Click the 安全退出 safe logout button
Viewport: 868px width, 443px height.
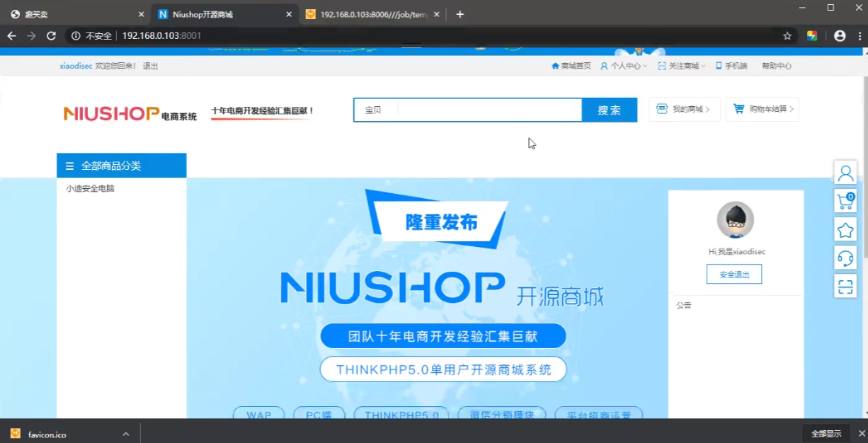pos(734,274)
